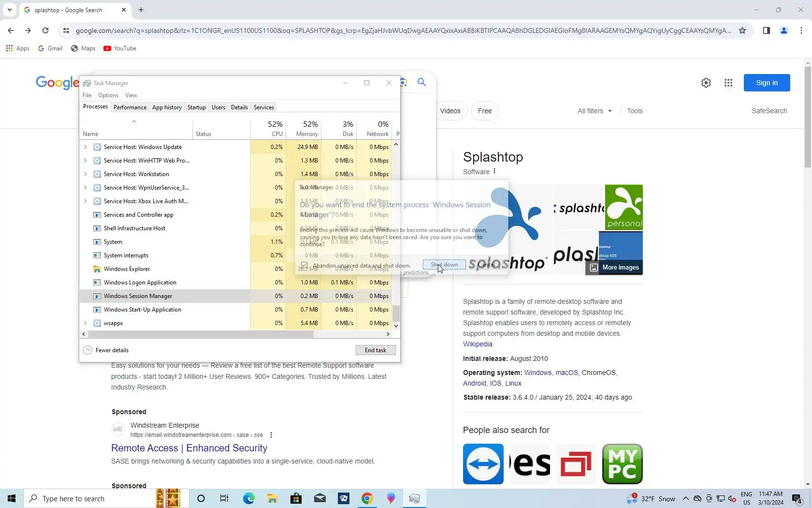Open the Chrome side panel
The image size is (812, 508).
click(766, 30)
